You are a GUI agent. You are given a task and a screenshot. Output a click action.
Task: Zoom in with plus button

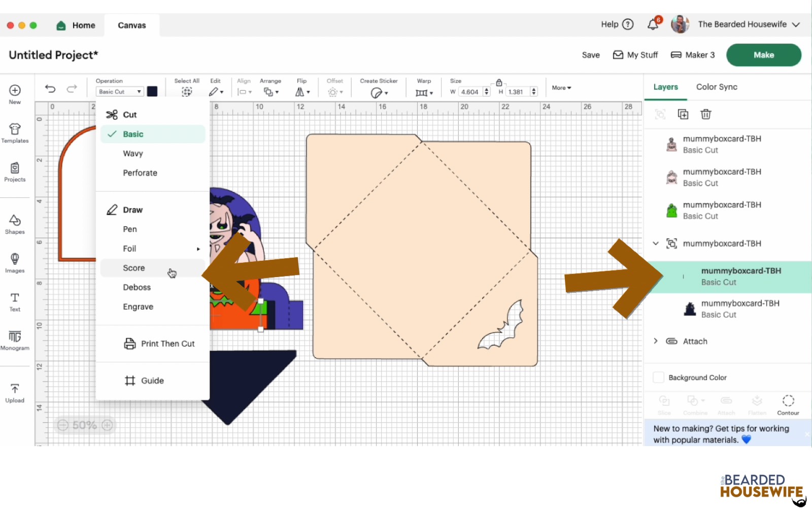click(107, 425)
